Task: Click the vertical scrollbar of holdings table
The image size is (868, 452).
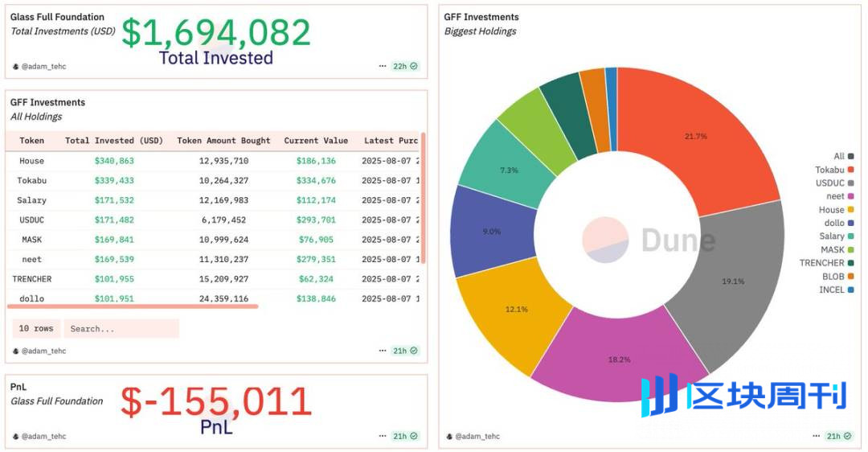Action: pyautogui.click(x=424, y=198)
